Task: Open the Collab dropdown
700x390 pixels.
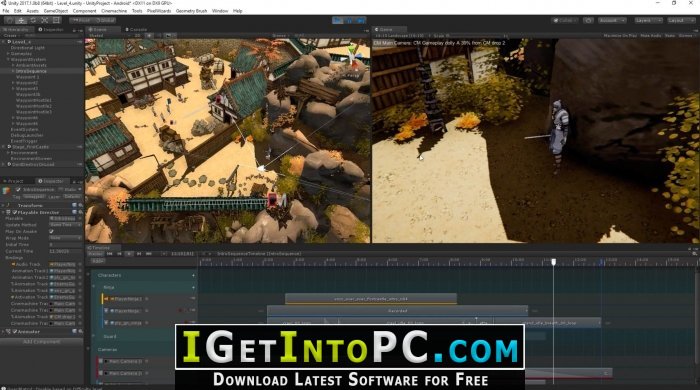Action: [565, 21]
